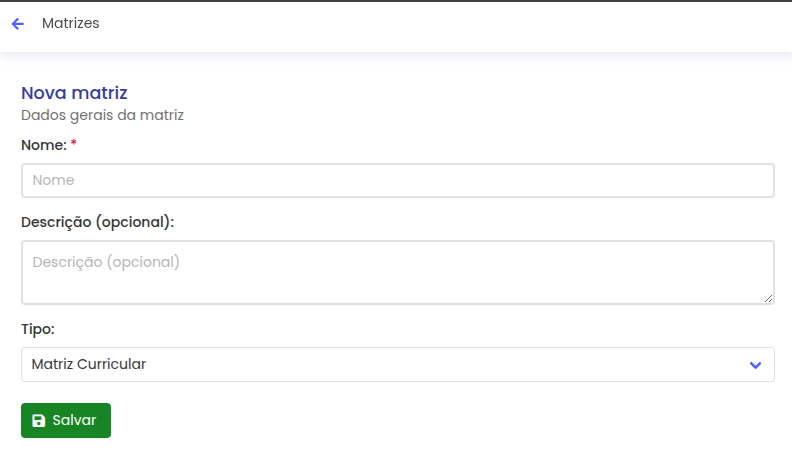The height and width of the screenshot is (462, 792).
Task: Focus the Nome input field
Action: [397, 181]
